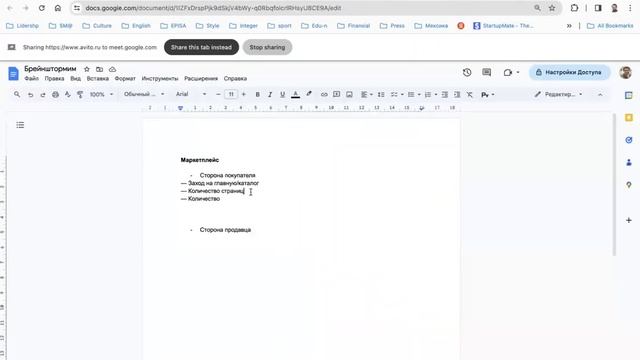Click the search menus magnifier icon

[17, 94]
